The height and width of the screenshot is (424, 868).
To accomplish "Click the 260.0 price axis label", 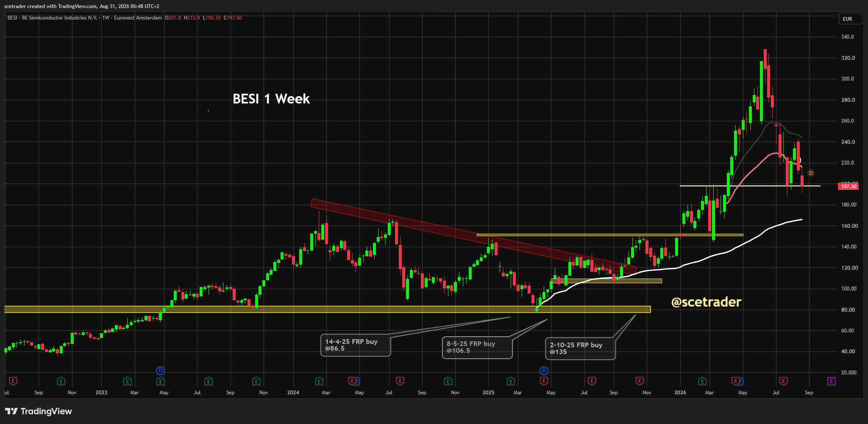I will [x=848, y=121].
